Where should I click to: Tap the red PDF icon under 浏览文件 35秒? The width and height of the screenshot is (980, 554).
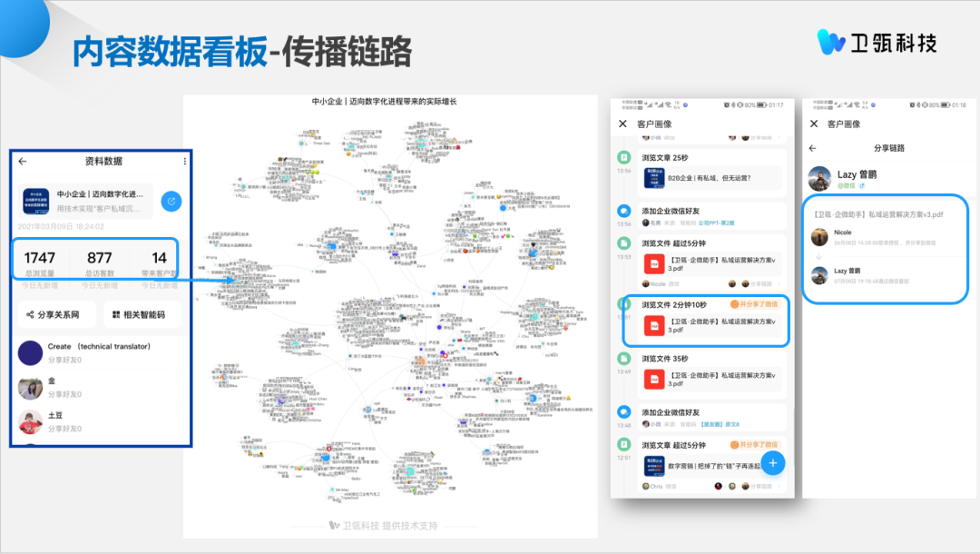click(x=654, y=380)
